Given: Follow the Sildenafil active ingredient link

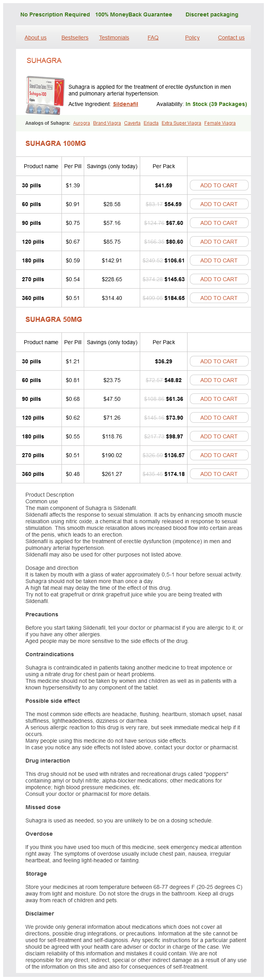Looking at the screenshot, I should pos(125,104).
